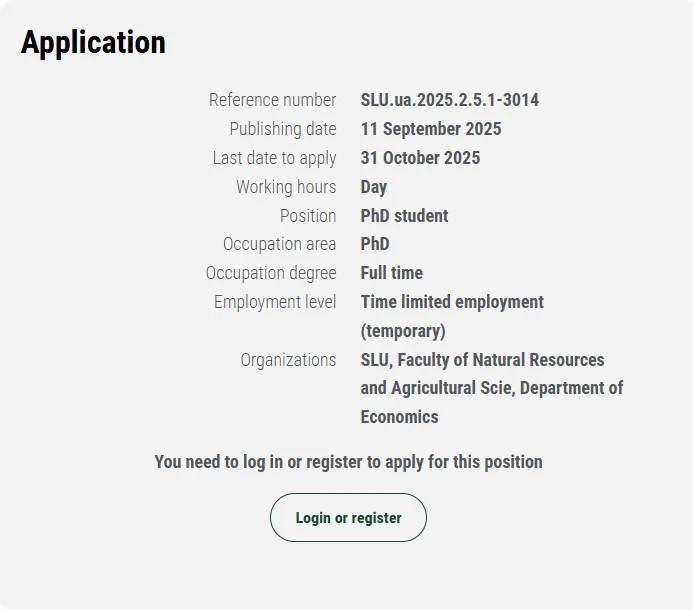Viewport: 693px width, 610px height.
Task: Click the Occupation area label
Action: click(x=279, y=244)
